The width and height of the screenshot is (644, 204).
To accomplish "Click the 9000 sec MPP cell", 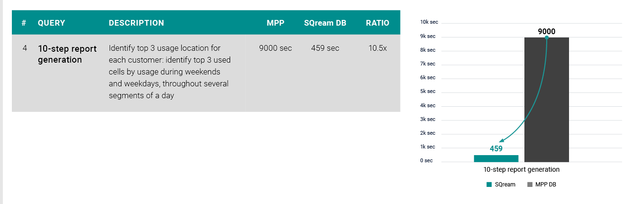I will [276, 48].
